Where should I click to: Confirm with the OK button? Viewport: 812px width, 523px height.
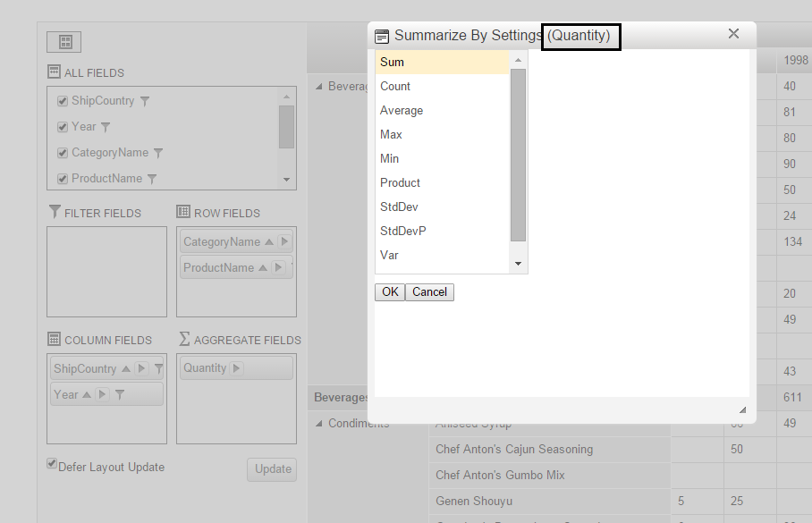(390, 292)
